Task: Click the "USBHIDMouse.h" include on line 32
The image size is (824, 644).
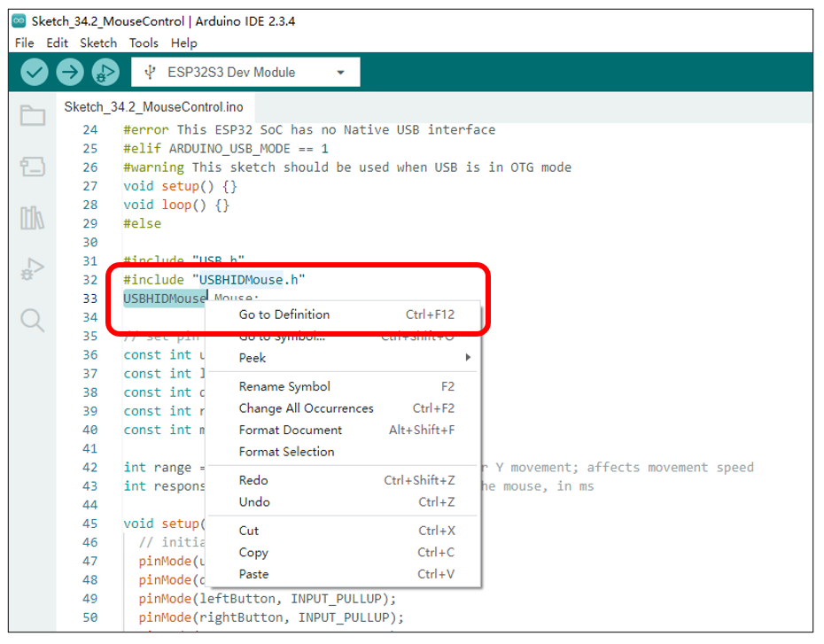Action: point(249,280)
